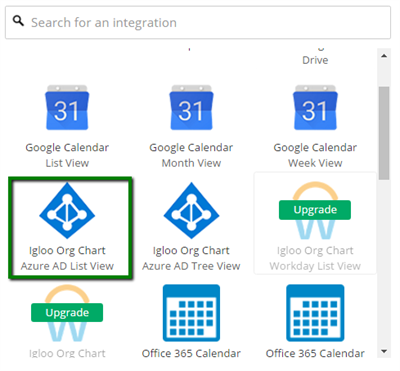
Task: Click scrollbar down arrow
Action: click(384, 351)
